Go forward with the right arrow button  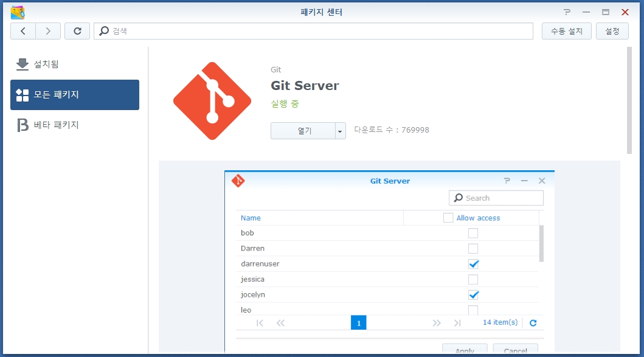pyautogui.click(x=48, y=31)
